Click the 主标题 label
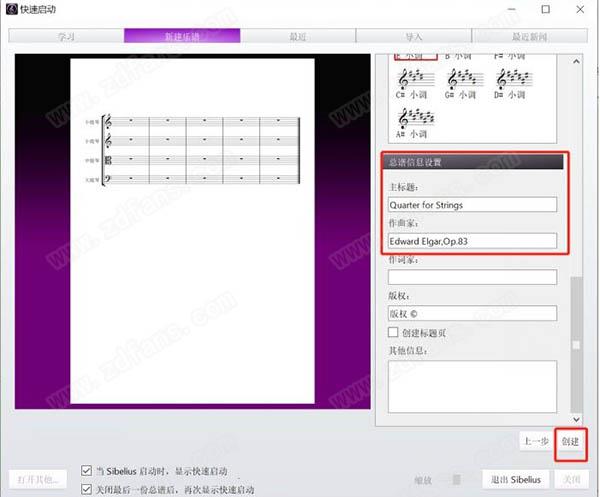The image size is (600, 497). pyautogui.click(x=404, y=187)
